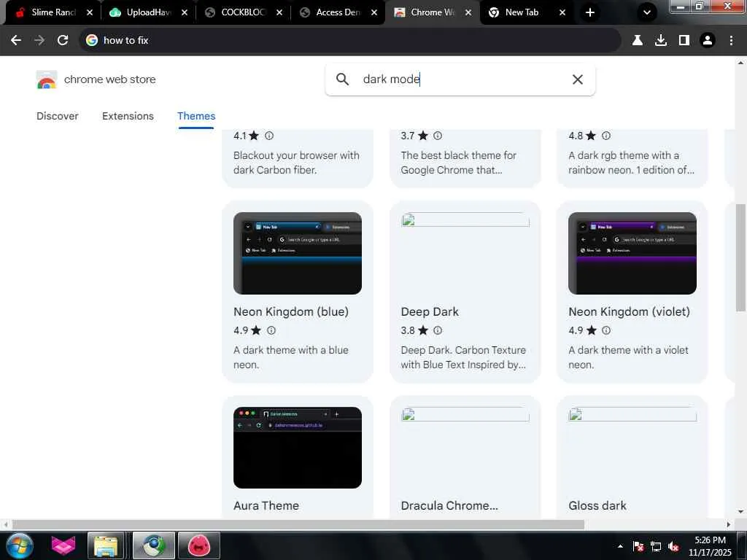Viewport: 747px width, 560px height.
Task: Click the info icon beside 3.7 rating
Action: [x=438, y=136]
